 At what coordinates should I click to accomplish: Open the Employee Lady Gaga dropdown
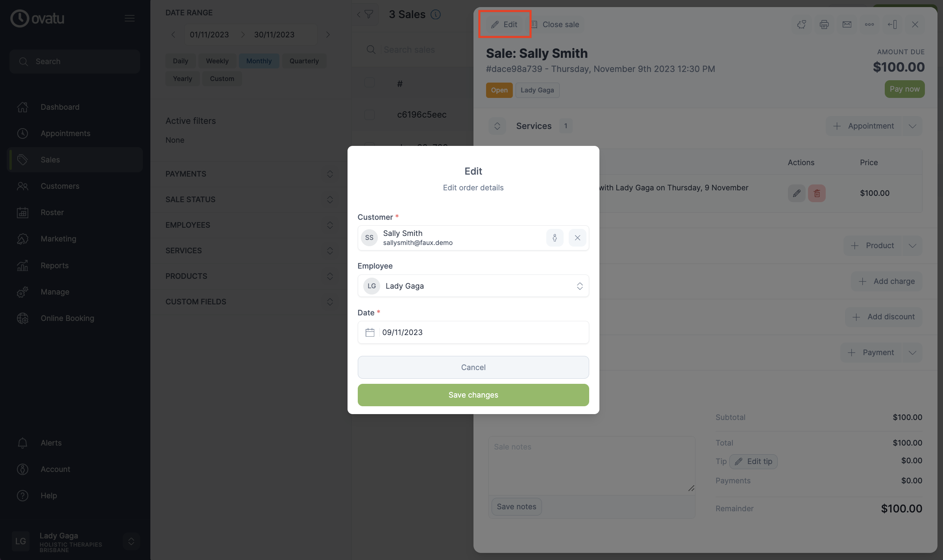tap(473, 286)
